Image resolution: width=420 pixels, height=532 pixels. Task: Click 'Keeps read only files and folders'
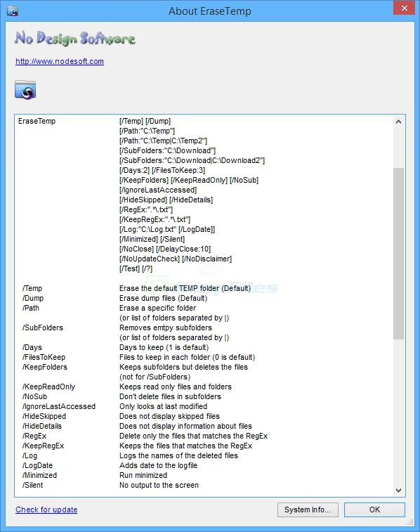pos(176,387)
